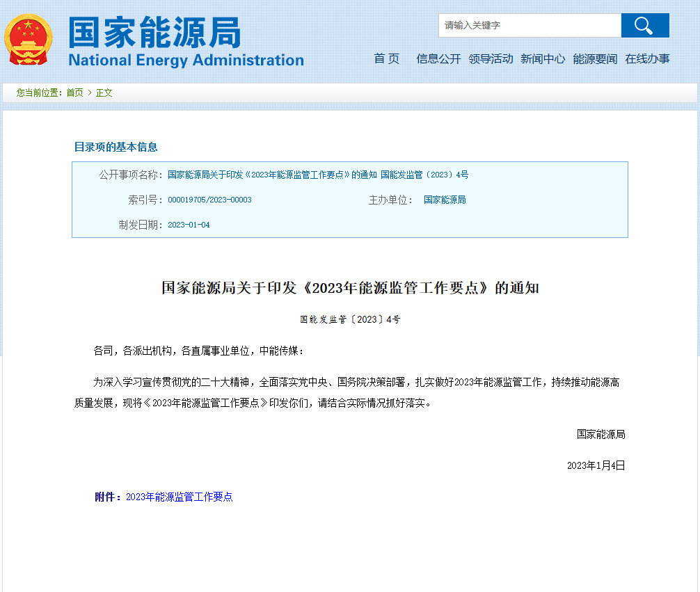The height and width of the screenshot is (592, 700).
Task: Click the magnifier search button
Action: [x=644, y=26]
